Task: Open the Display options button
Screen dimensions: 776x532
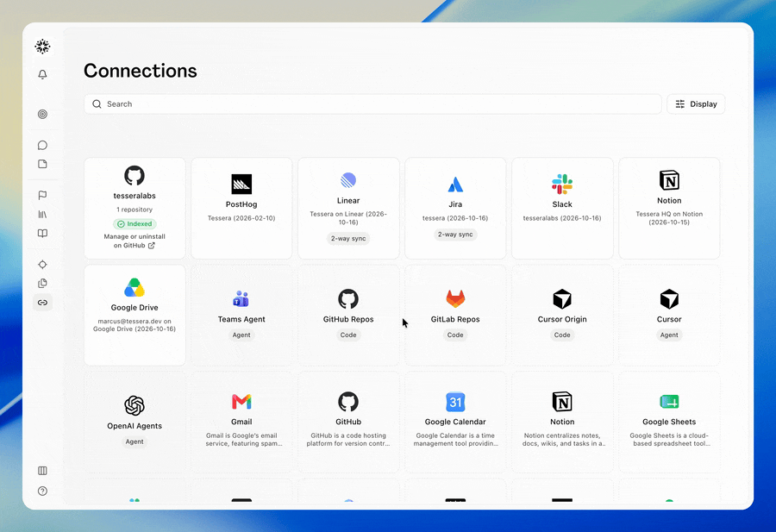Action: [x=696, y=104]
